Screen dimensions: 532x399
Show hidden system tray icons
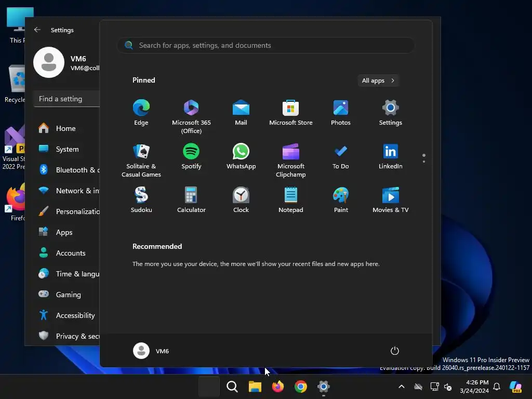(402, 387)
